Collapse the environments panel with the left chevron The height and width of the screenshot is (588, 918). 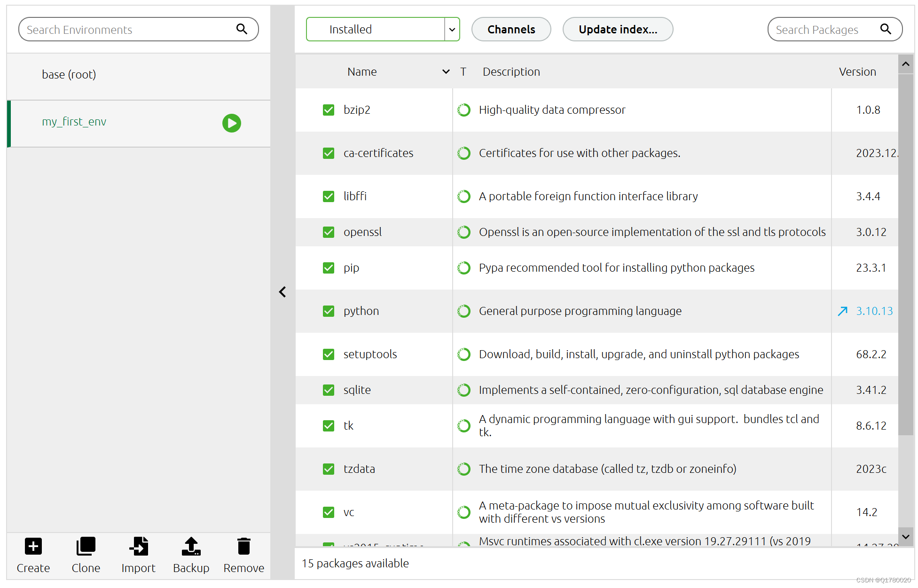point(282,292)
